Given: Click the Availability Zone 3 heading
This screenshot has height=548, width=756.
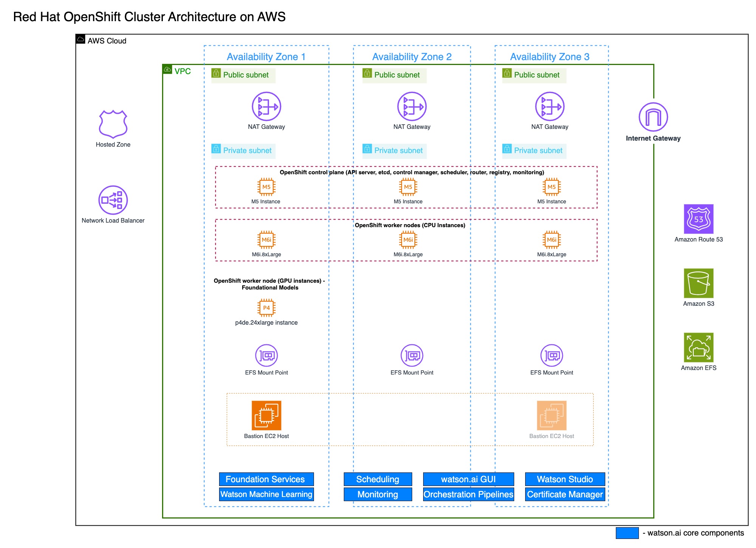Looking at the screenshot, I should coord(550,57).
